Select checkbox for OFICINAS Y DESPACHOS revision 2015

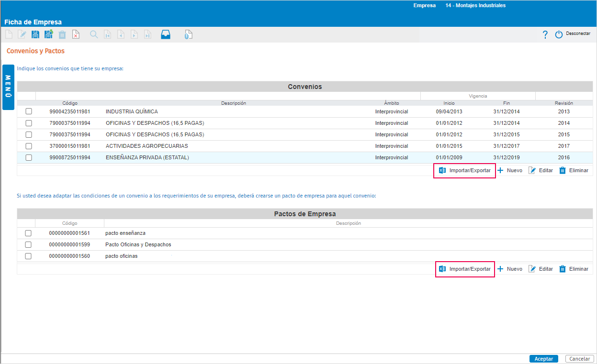point(29,134)
